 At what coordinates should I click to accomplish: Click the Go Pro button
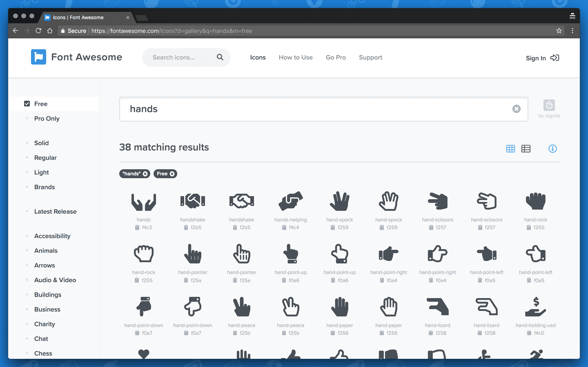click(336, 57)
